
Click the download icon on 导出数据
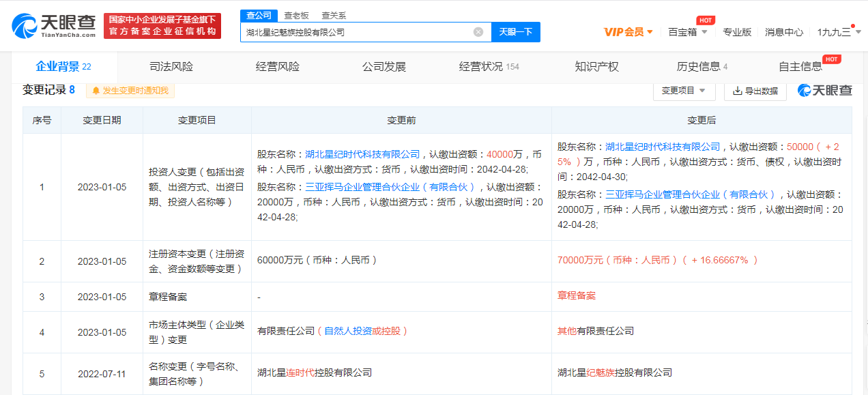[x=737, y=91]
